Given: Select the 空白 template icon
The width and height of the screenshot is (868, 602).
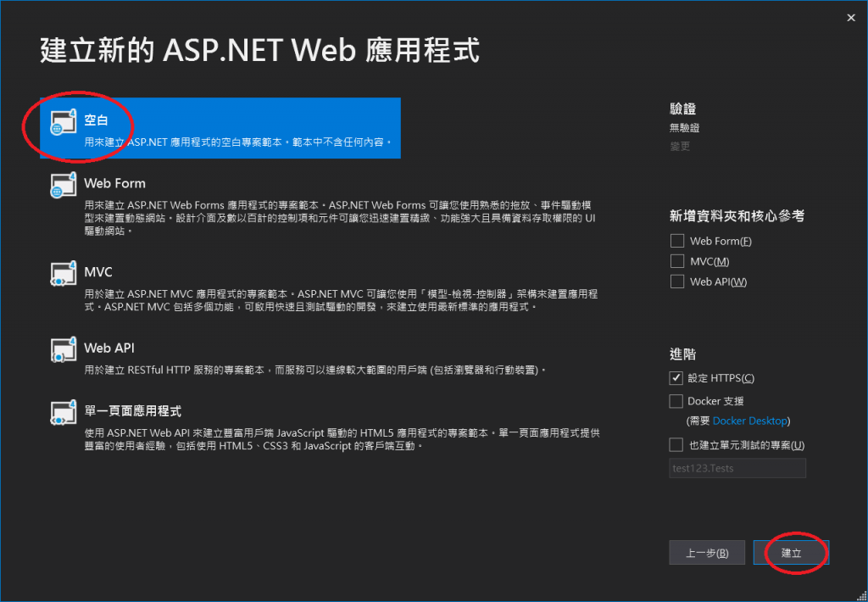Looking at the screenshot, I should click(x=63, y=122).
